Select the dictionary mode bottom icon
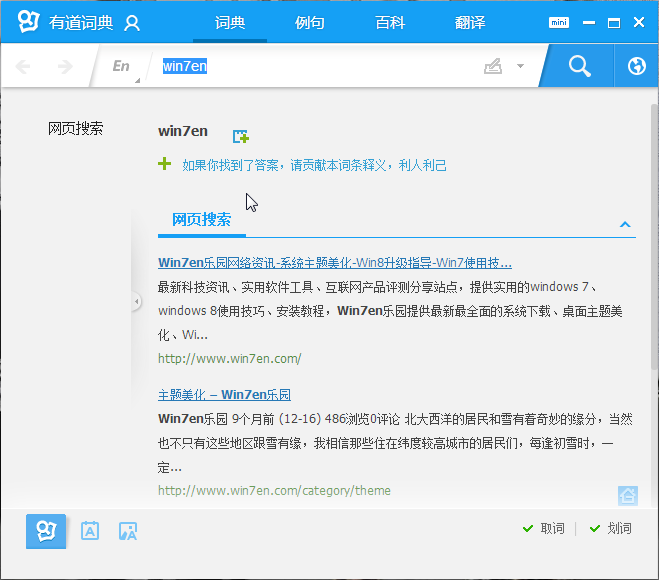 pyautogui.click(x=46, y=531)
